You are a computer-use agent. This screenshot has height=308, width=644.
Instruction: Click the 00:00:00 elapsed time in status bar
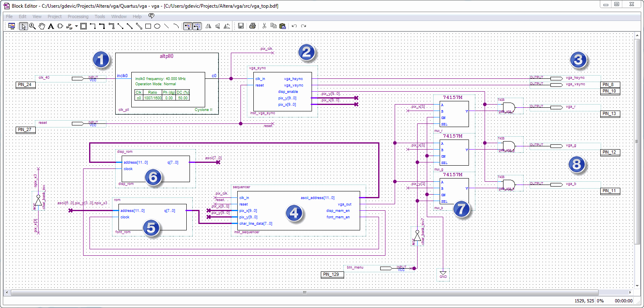tap(624, 301)
